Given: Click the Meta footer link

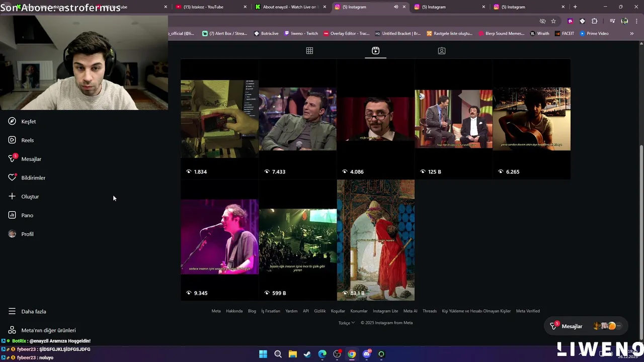Looking at the screenshot, I should point(216,311).
